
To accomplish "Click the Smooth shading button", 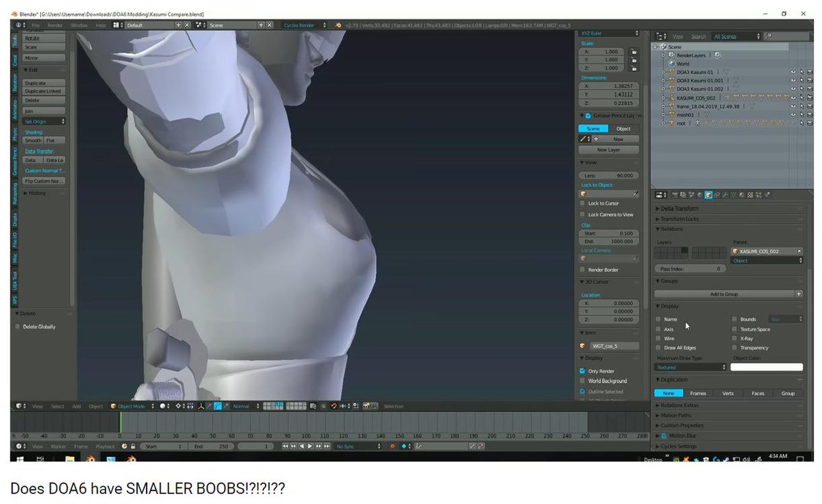I will pyautogui.click(x=33, y=140).
